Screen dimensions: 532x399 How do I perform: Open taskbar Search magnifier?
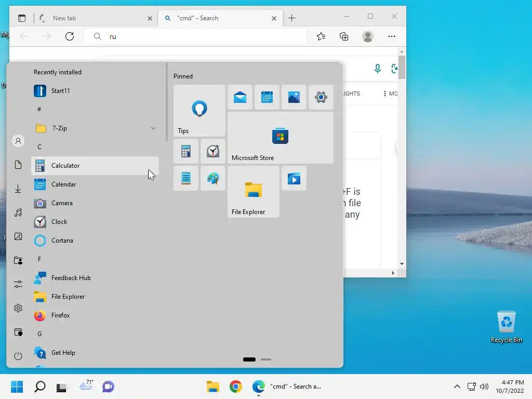pyautogui.click(x=40, y=387)
